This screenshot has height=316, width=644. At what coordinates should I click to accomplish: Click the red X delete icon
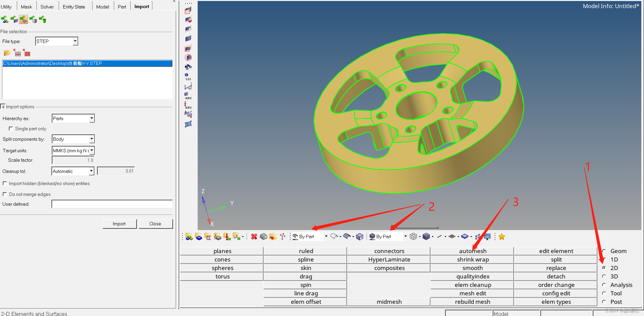click(254, 237)
